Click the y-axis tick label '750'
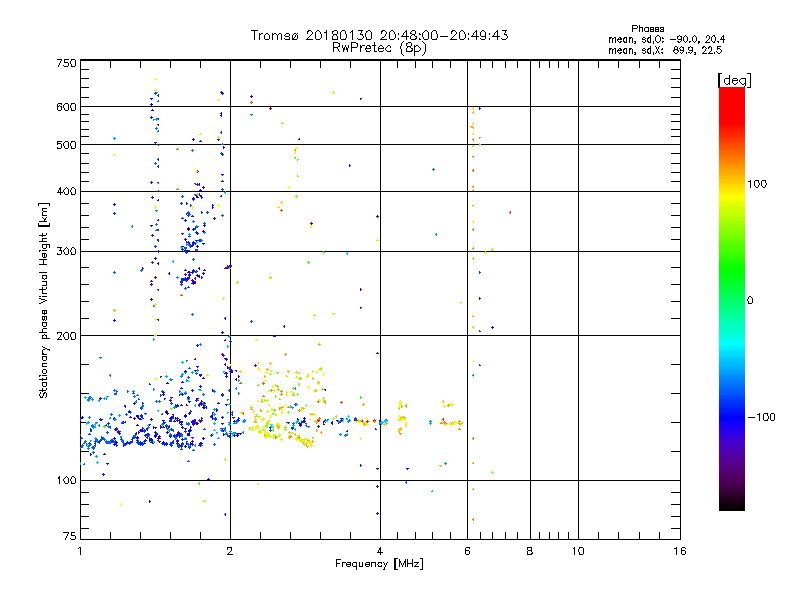Screen dimensions: 800x600 (x=66, y=63)
